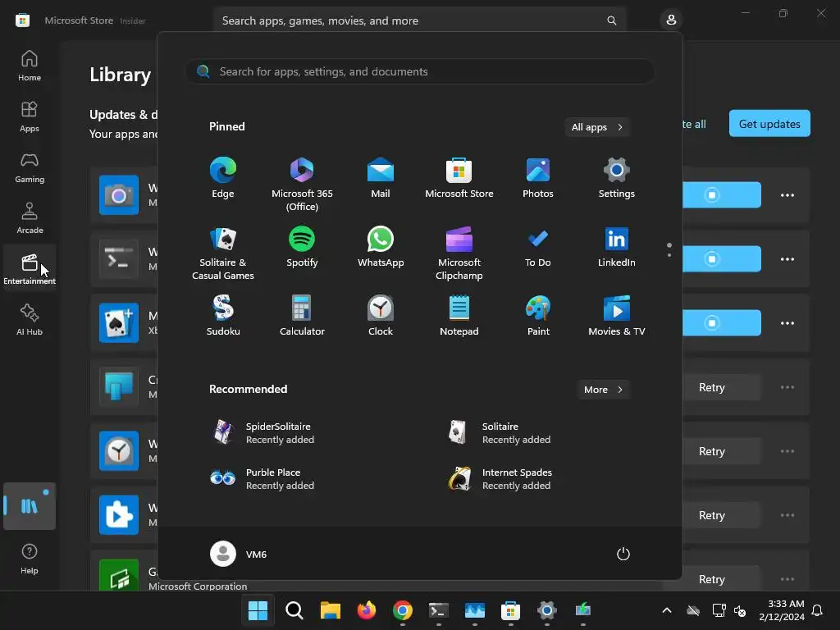Open WhatsApp pinned app

point(381,247)
